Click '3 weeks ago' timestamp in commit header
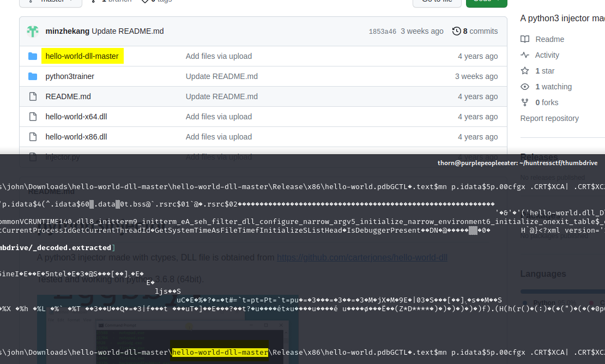Screen dimensions: 605x364 coord(422,31)
